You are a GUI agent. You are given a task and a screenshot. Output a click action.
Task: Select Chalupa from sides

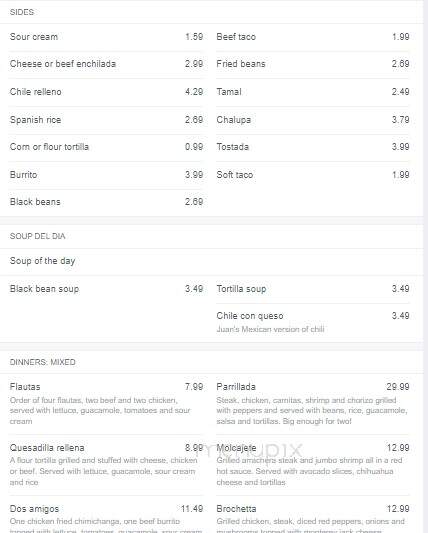[313, 120]
